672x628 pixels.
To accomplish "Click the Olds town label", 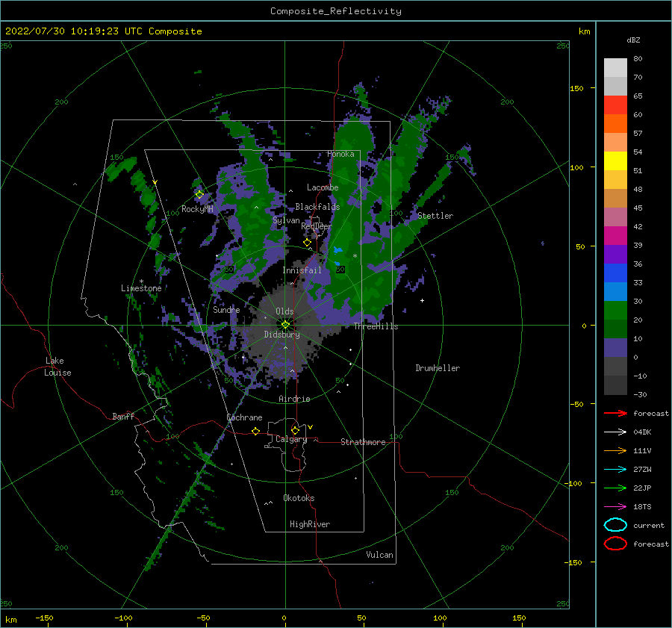I will pos(284,311).
